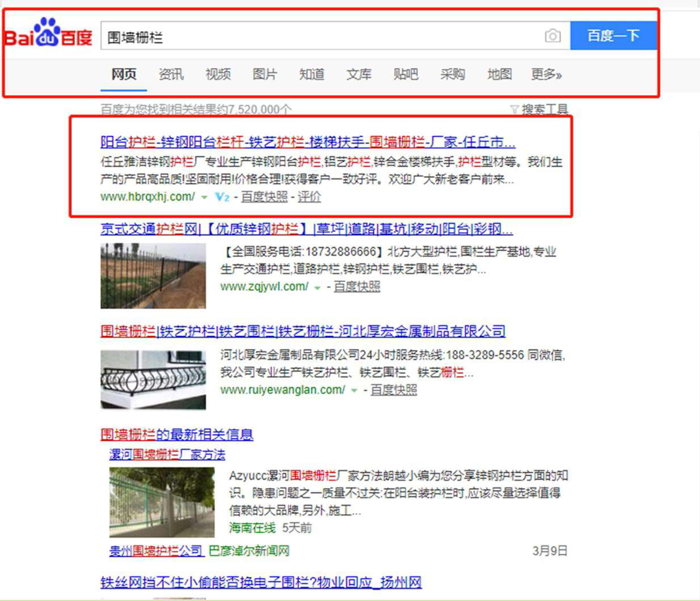Click the www.hbrqxhj.com URL
Screen dimensions: 700x601
pos(147,197)
